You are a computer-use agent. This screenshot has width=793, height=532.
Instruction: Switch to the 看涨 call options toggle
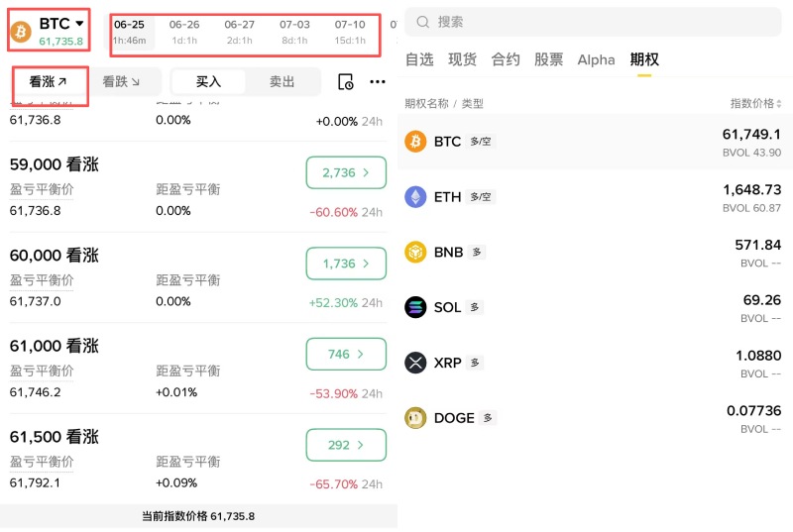pyautogui.click(x=48, y=82)
